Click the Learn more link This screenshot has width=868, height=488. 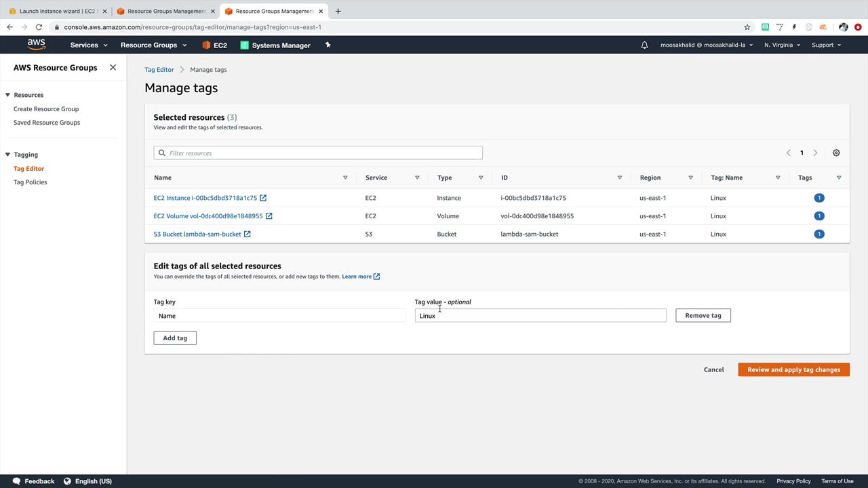pyautogui.click(x=361, y=277)
